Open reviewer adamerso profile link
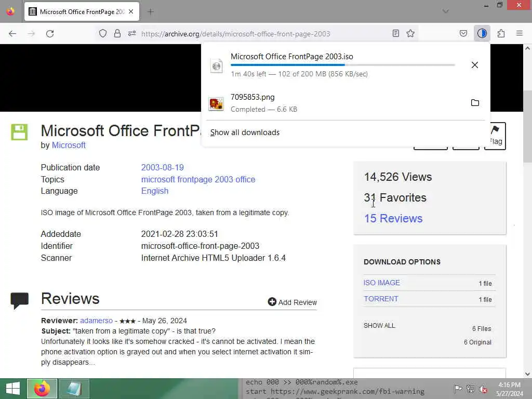 [96, 321]
